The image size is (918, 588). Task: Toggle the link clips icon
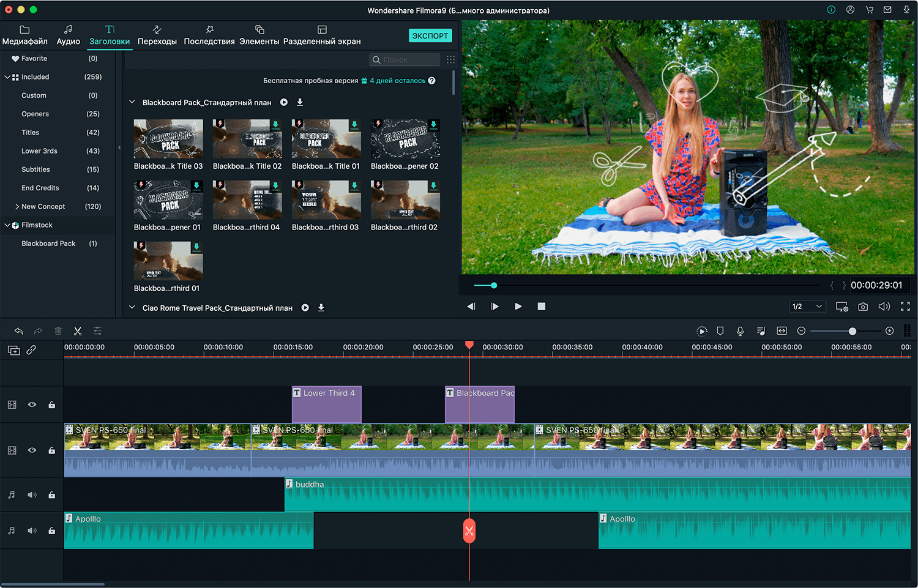[31, 350]
